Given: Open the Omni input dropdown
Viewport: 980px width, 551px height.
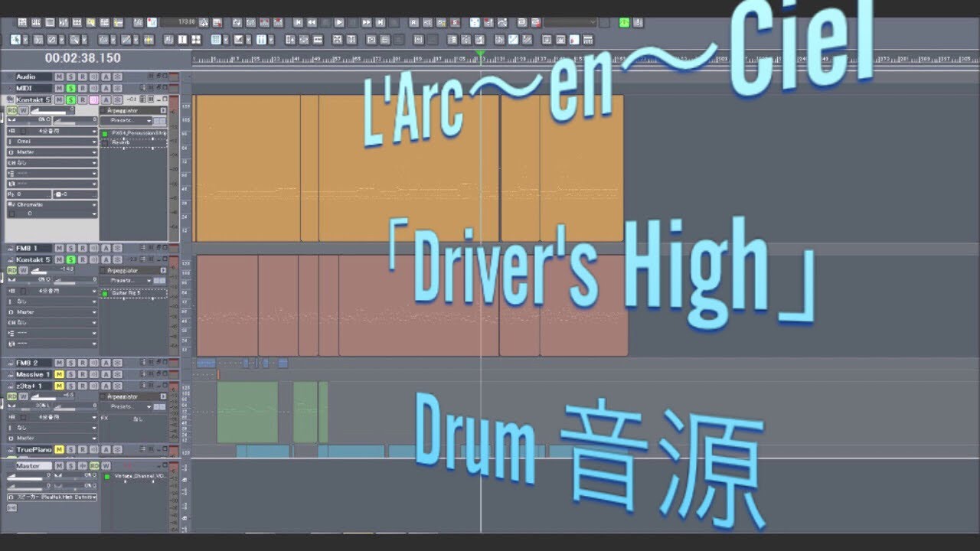Looking at the screenshot, I should [x=53, y=142].
